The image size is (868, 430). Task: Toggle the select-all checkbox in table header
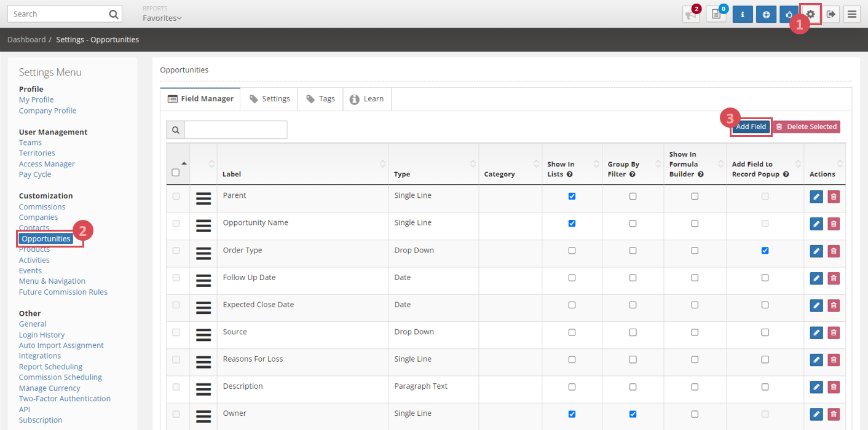[x=176, y=173]
